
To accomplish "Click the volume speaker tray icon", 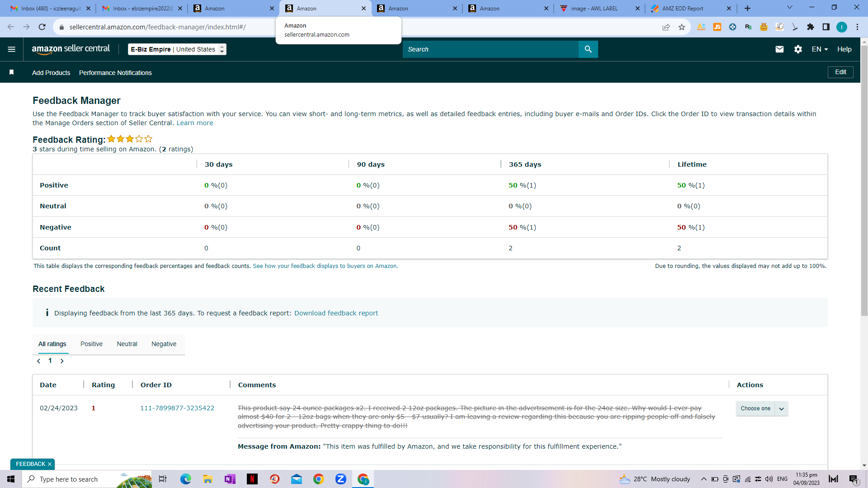I will (769, 479).
